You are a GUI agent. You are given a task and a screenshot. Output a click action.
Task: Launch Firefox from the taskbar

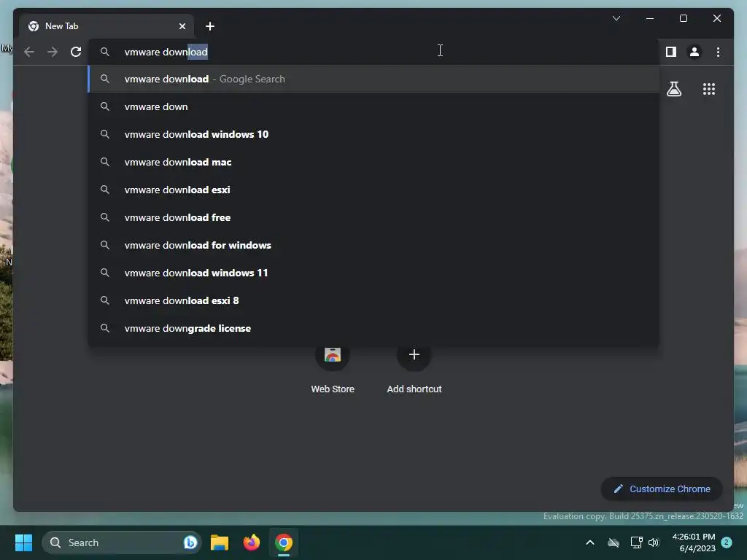pos(252,542)
